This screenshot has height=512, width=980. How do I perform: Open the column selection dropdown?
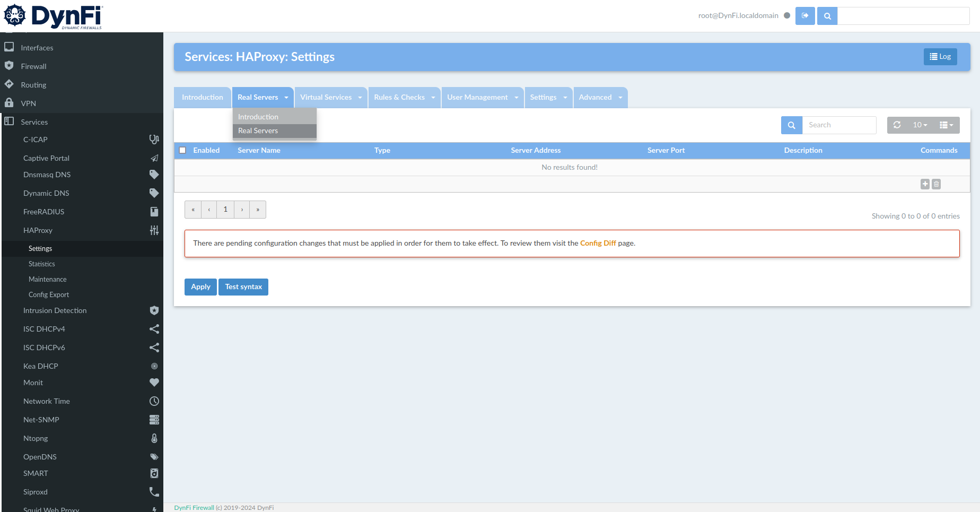947,125
